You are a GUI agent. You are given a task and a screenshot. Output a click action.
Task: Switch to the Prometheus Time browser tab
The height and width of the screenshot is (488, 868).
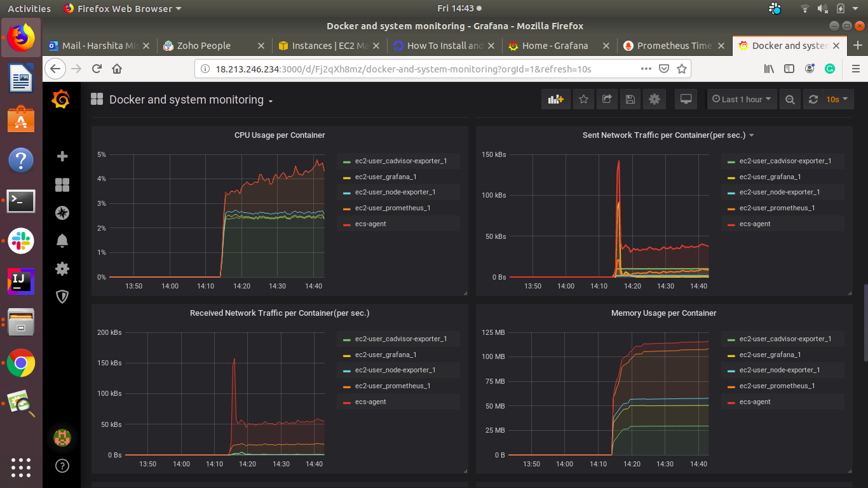(673, 46)
